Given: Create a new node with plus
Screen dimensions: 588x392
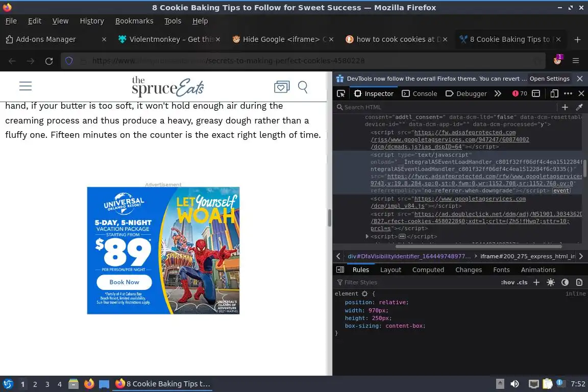Looking at the screenshot, I should coord(565,107).
